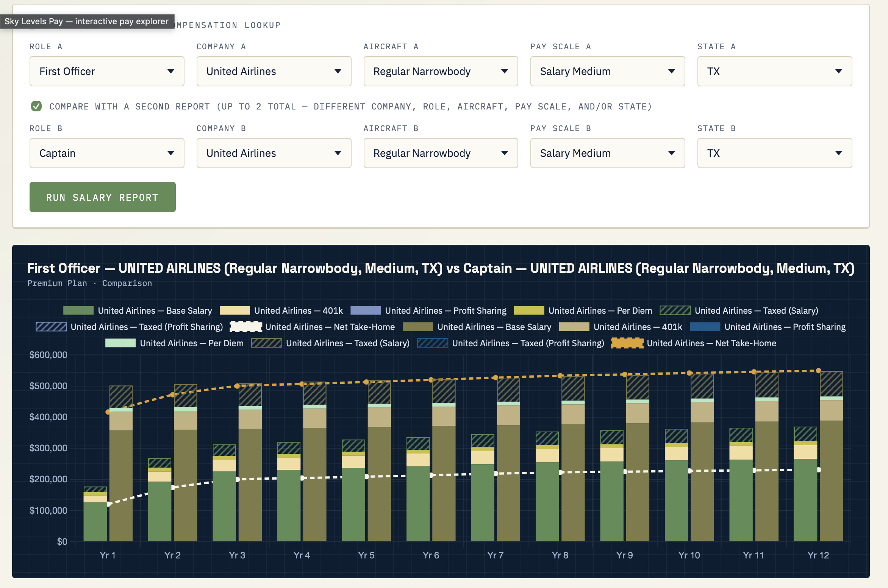
Task: Toggle the mint green Per Diem legend swatch
Action: click(120, 343)
